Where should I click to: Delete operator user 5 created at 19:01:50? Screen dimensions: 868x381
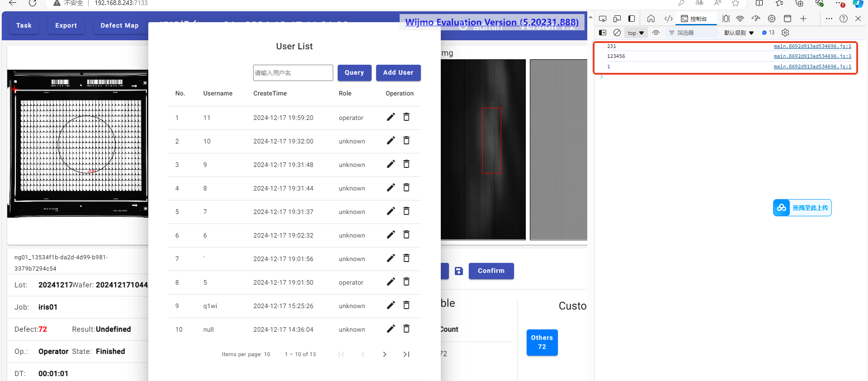coord(406,282)
